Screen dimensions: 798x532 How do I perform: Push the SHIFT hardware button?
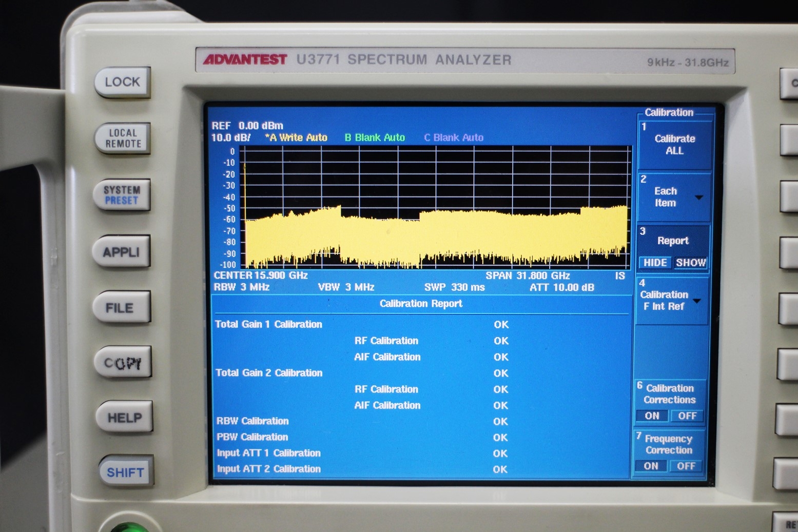[x=126, y=471]
